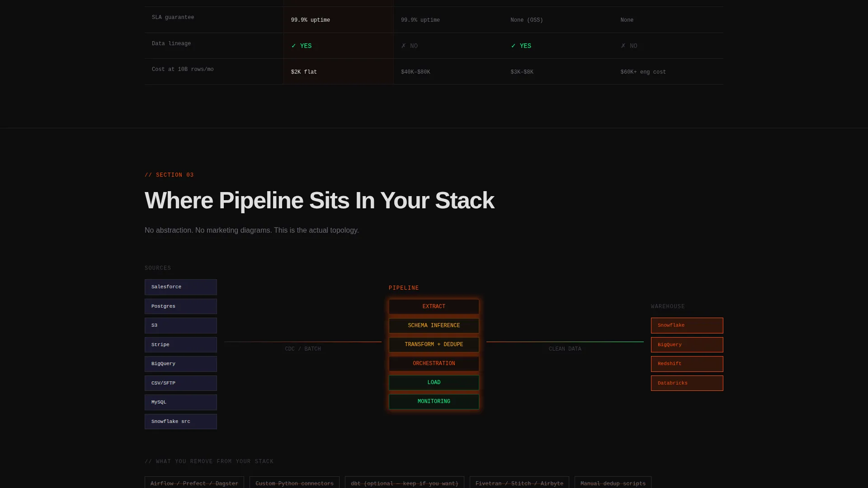Image resolution: width=868 pixels, height=488 pixels.
Task: Select the BigQuery warehouse box
Action: coord(687,345)
